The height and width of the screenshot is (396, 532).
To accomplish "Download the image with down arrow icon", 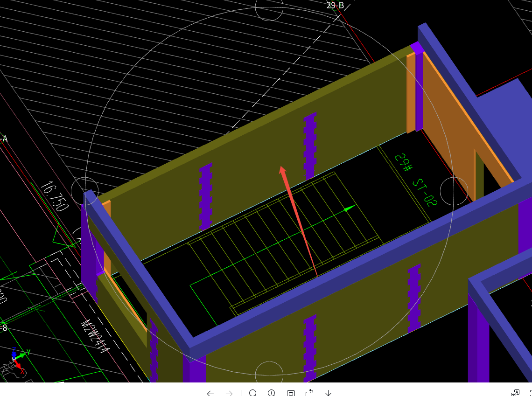I will tap(328, 393).
